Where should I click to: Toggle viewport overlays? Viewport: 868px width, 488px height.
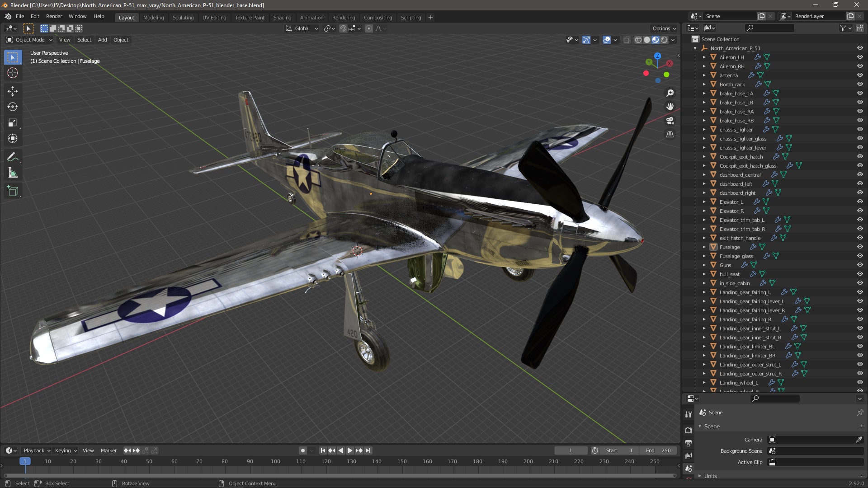tap(607, 40)
